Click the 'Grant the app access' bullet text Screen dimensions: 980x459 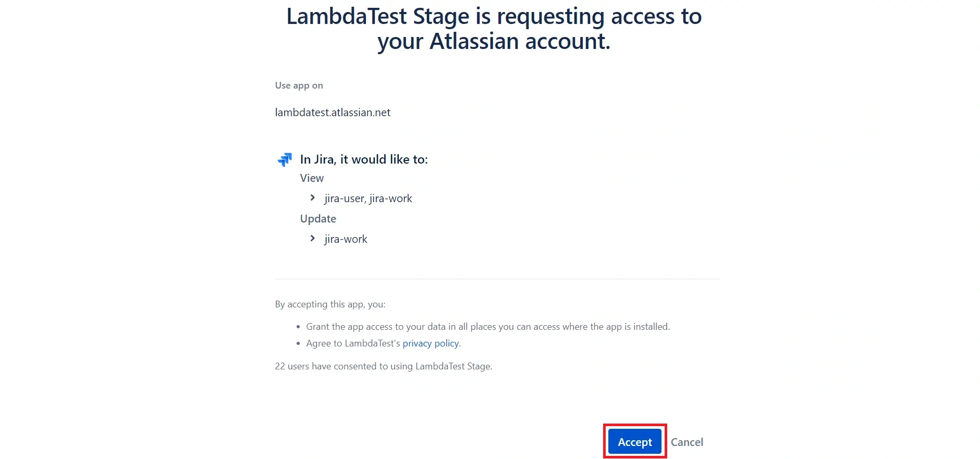point(487,327)
